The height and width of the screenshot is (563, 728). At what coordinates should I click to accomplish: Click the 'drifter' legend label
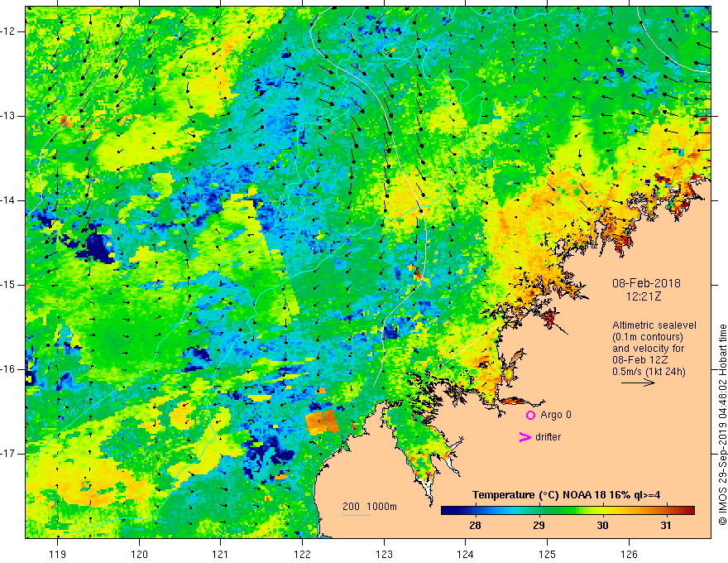click(548, 437)
